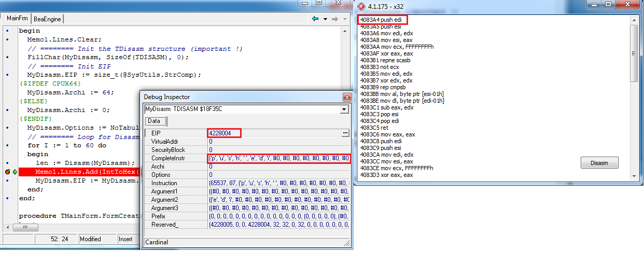Click the ellipsis button on EIP row

tap(345, 133)
